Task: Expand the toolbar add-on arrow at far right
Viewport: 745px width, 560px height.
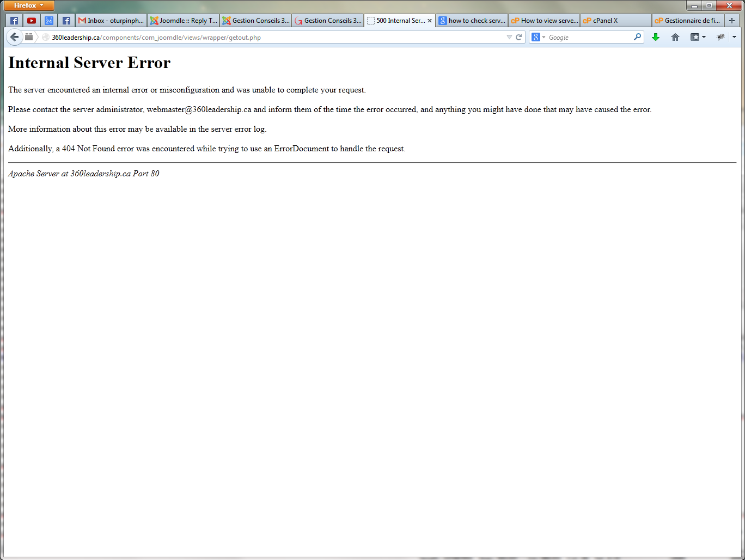Action: click(734, 37)
